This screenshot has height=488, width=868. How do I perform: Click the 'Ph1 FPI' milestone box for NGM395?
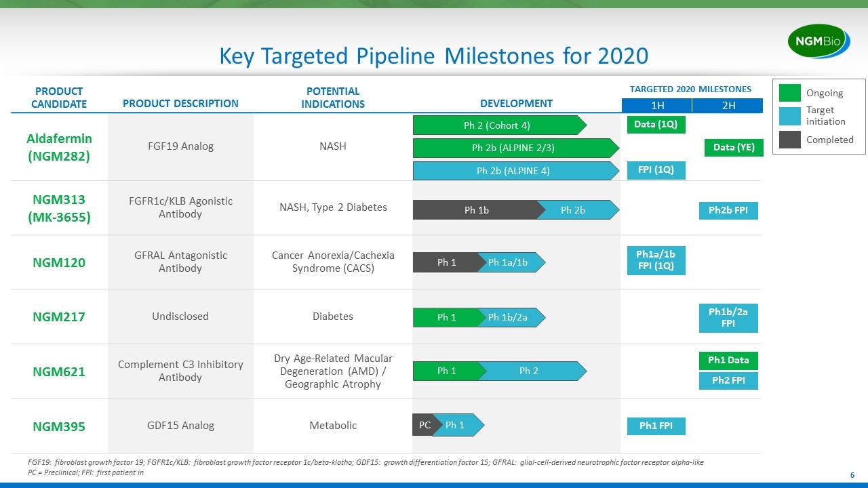coord(656,426)
